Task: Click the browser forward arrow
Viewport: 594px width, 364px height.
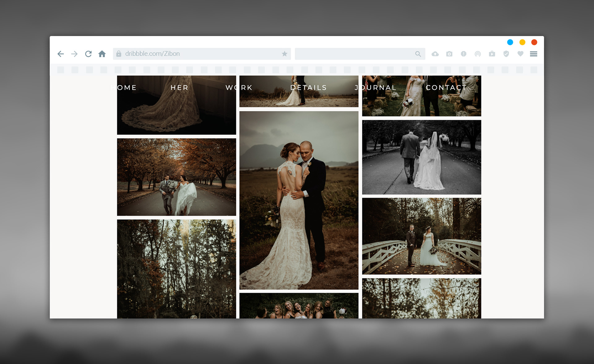Action: (74, 54)
